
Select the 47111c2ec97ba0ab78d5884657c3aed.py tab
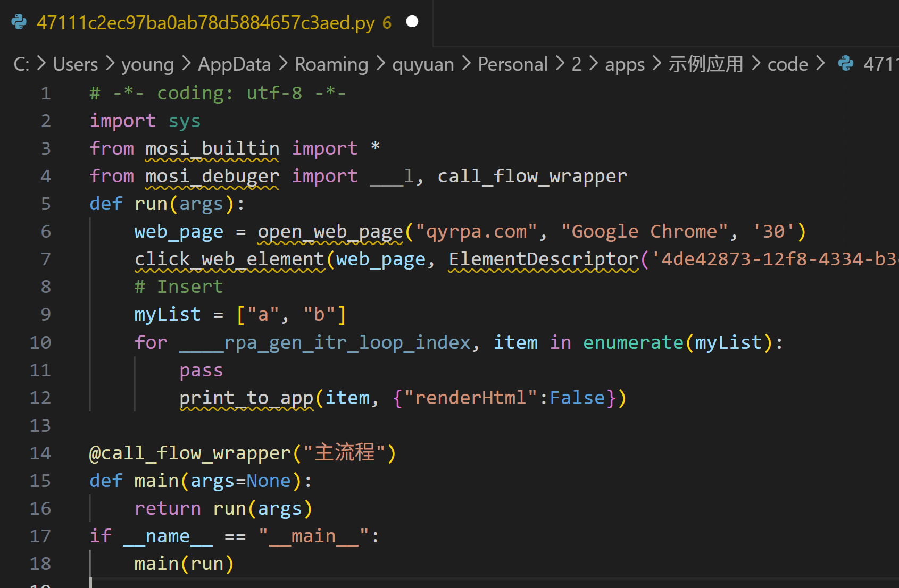click(205, 23)
